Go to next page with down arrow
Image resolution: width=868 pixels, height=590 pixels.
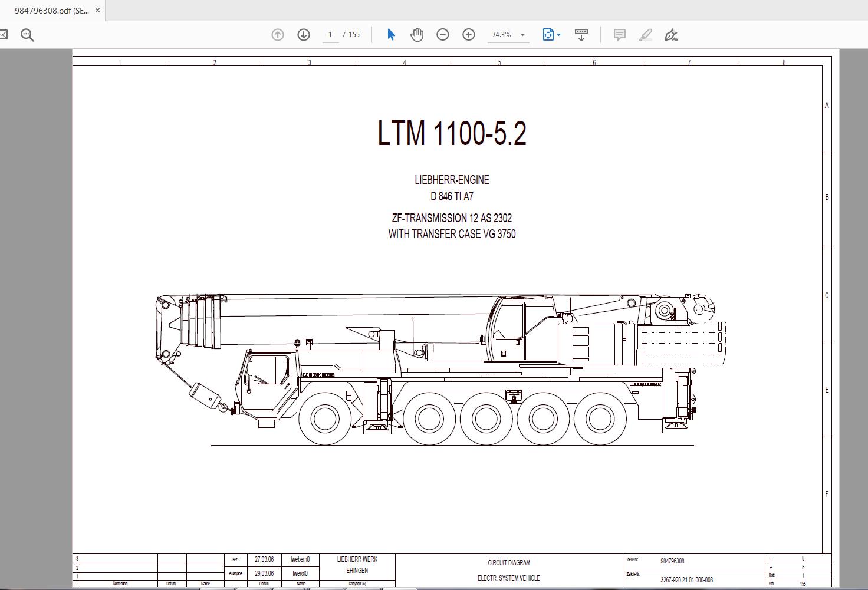tap(304, 35)
